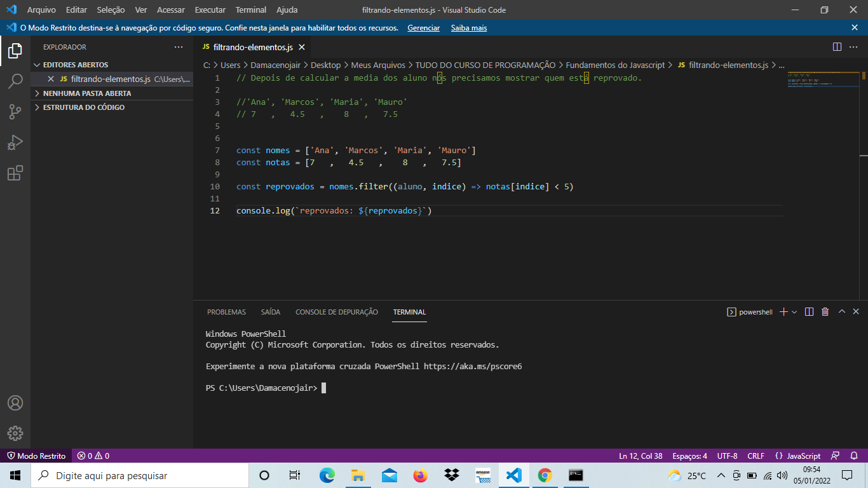Click Modo Restrito status bar button

(36, 456)
